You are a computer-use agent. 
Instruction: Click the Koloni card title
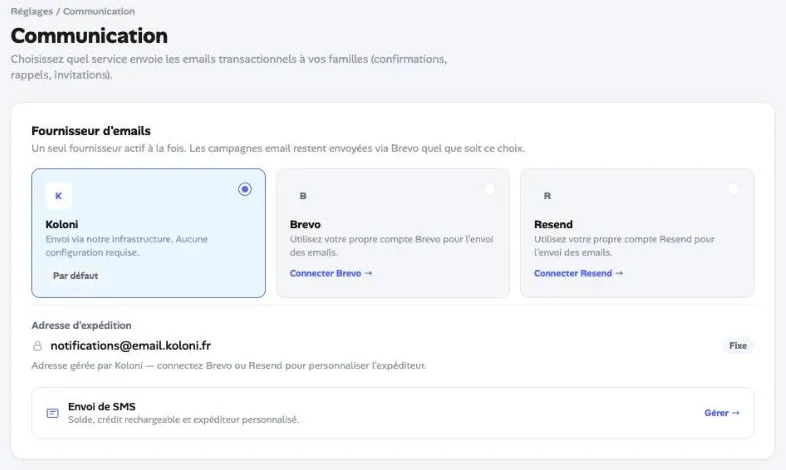point(62,224)
